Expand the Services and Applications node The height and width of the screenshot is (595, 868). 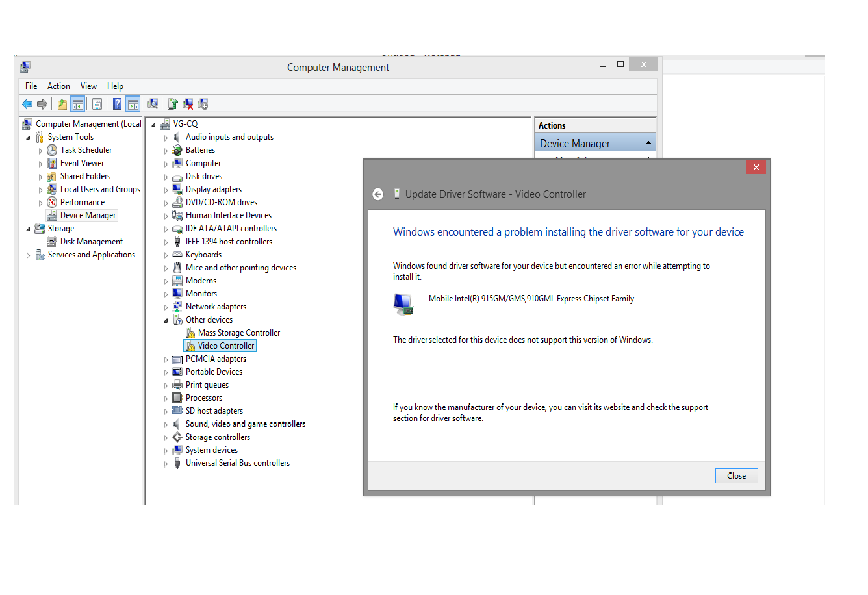28,255
